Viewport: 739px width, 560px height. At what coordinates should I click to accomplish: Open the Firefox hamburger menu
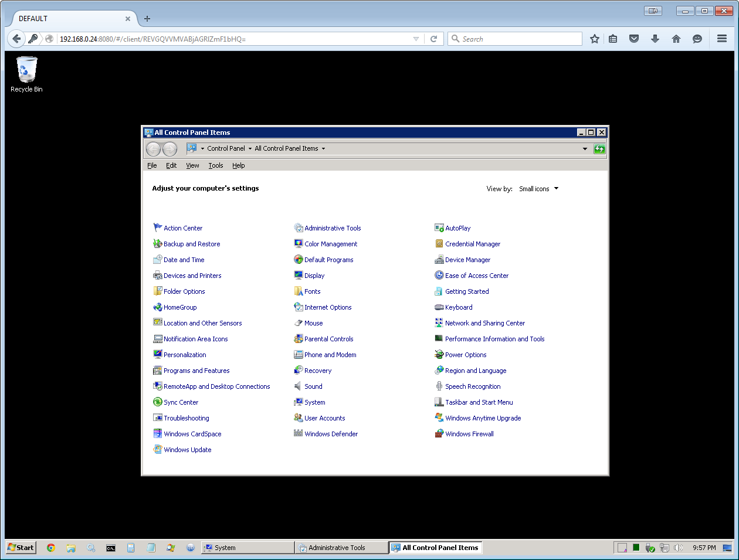(x=722, y=39)
